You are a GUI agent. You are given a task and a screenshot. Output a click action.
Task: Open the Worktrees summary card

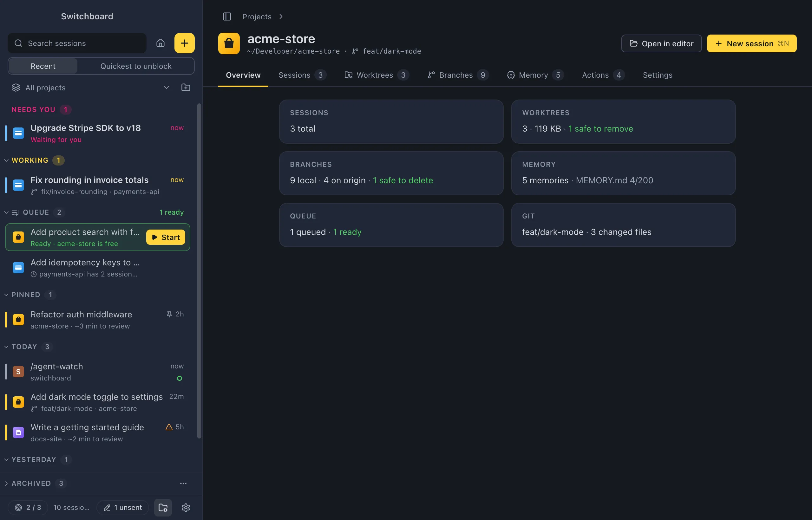pos(623,121)
